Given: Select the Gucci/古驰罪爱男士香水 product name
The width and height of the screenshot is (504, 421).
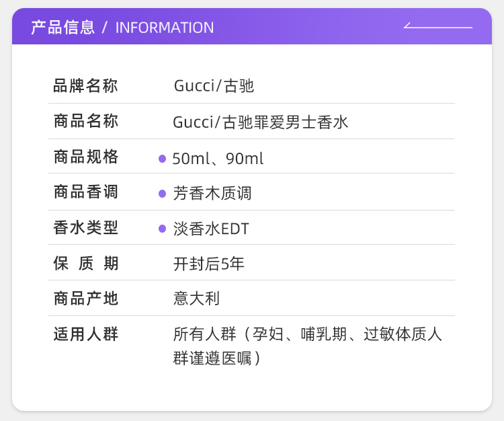Looking at the screenshot, I should tap(261, 122).
